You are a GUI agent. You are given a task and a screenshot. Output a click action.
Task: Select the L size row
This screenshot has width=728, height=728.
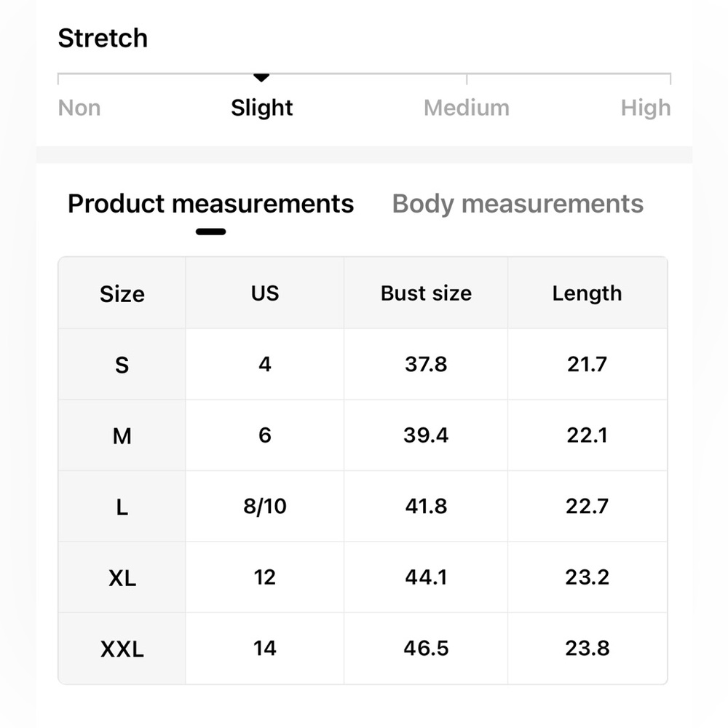click(363, 506)
